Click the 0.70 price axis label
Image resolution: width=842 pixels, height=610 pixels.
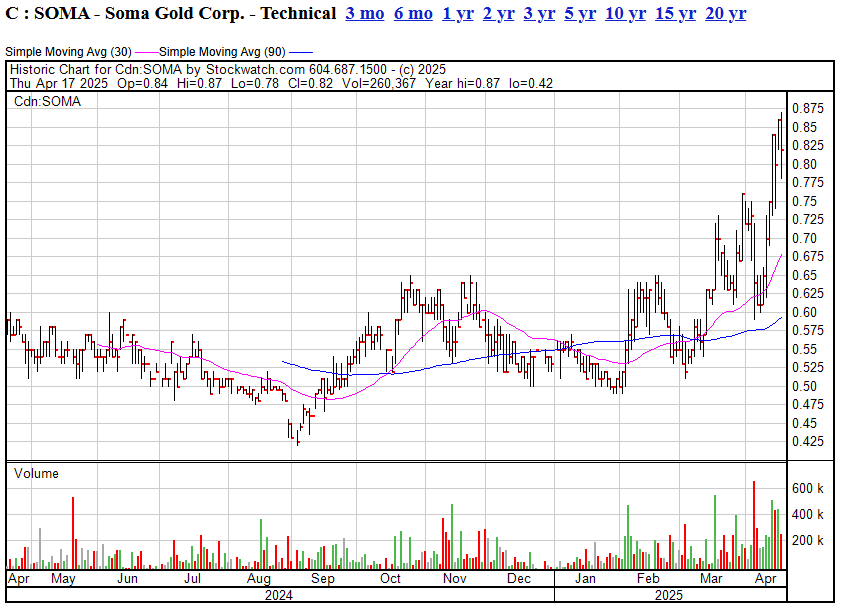click(x=804, y=238)
